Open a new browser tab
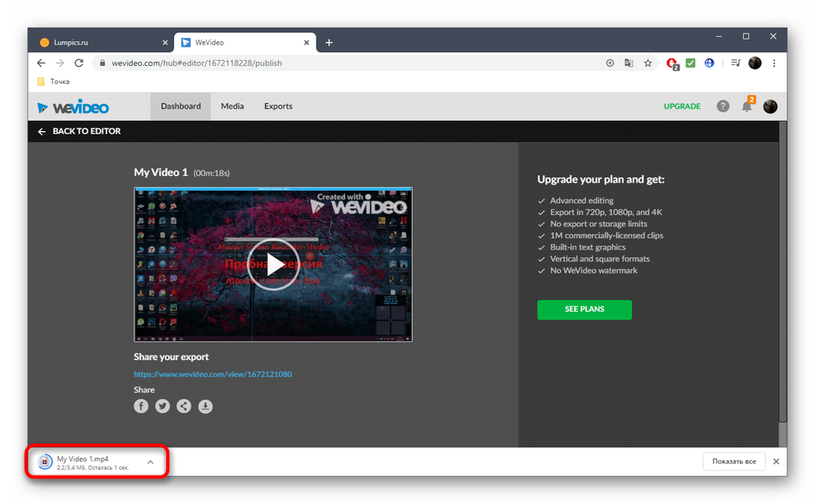Screen dimensions: 815x504 pos(329,43)
